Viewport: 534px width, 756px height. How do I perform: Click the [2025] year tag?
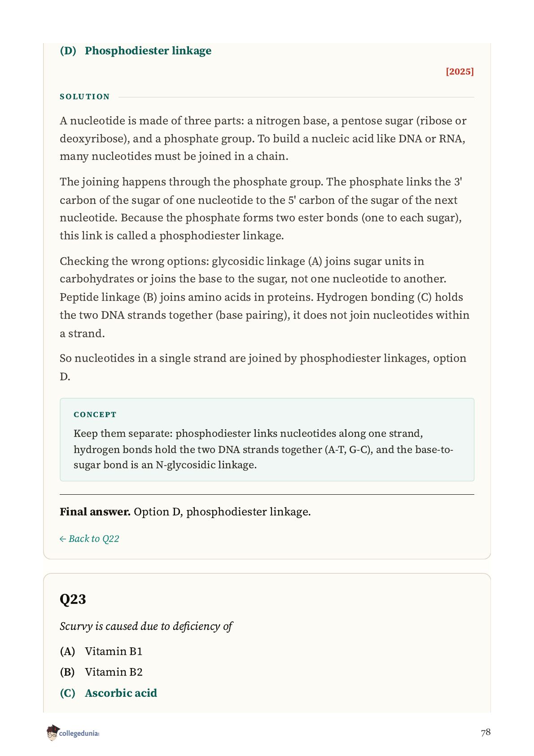(460, 72)
